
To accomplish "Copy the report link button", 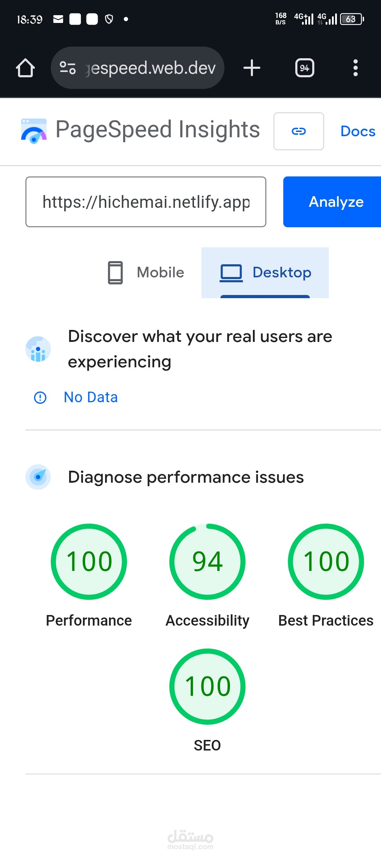I will (x=298, y=131).
